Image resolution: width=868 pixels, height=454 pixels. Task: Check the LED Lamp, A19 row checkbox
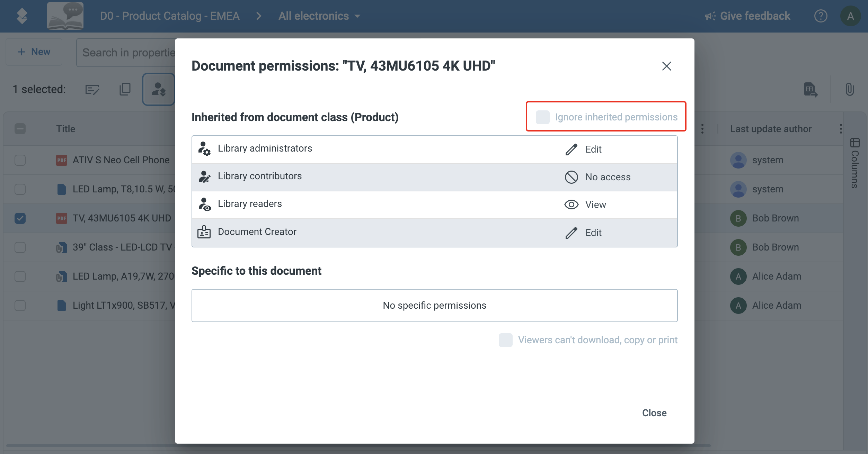click(20, 276)
